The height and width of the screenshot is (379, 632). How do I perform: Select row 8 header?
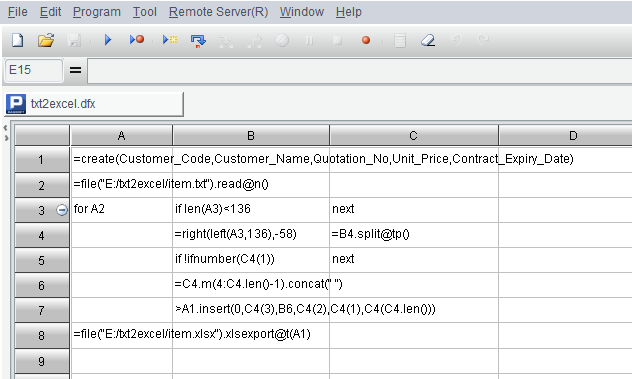[42, 335]
